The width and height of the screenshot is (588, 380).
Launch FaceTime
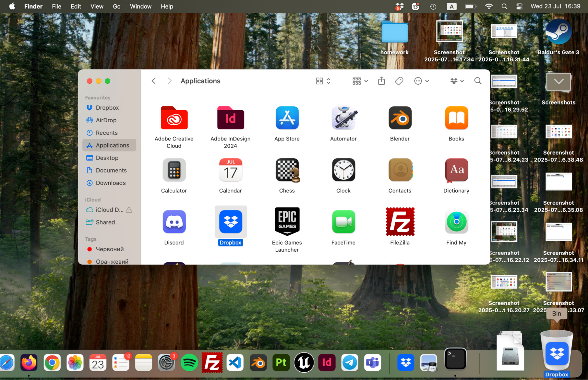point(343,222)
